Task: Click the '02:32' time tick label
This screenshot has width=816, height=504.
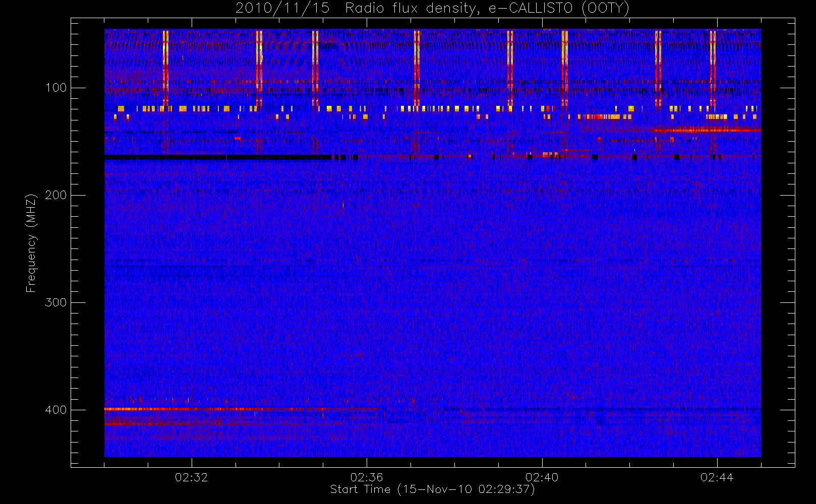Action: [191, 477]
